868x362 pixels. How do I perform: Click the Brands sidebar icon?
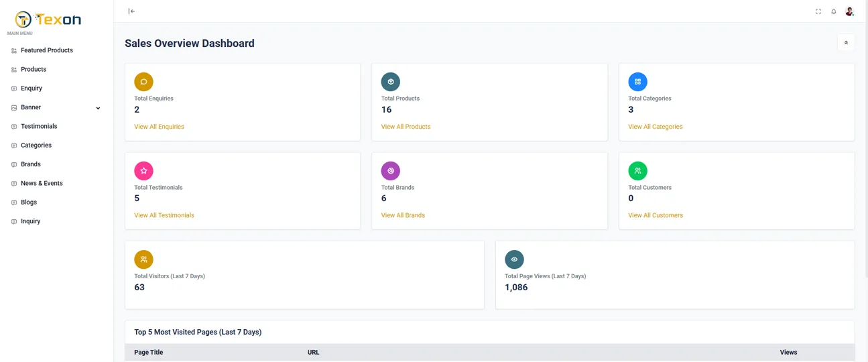(x=14, y=164)
